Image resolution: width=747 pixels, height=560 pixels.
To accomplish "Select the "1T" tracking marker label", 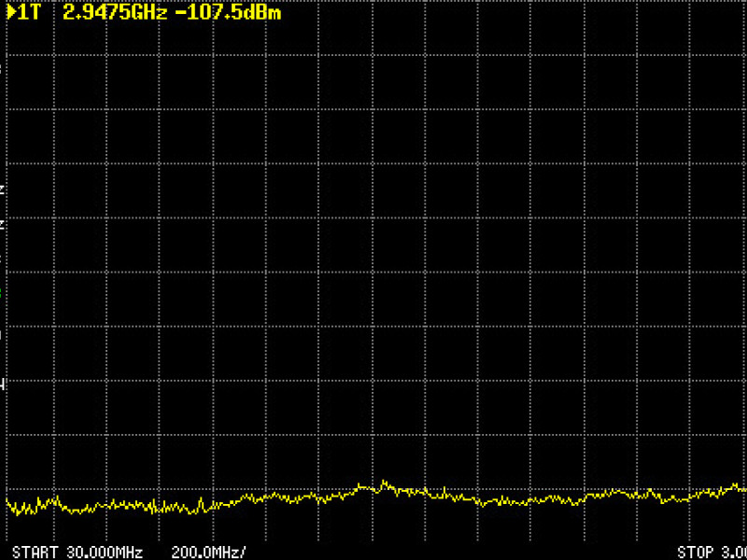I will coord(28,14).
